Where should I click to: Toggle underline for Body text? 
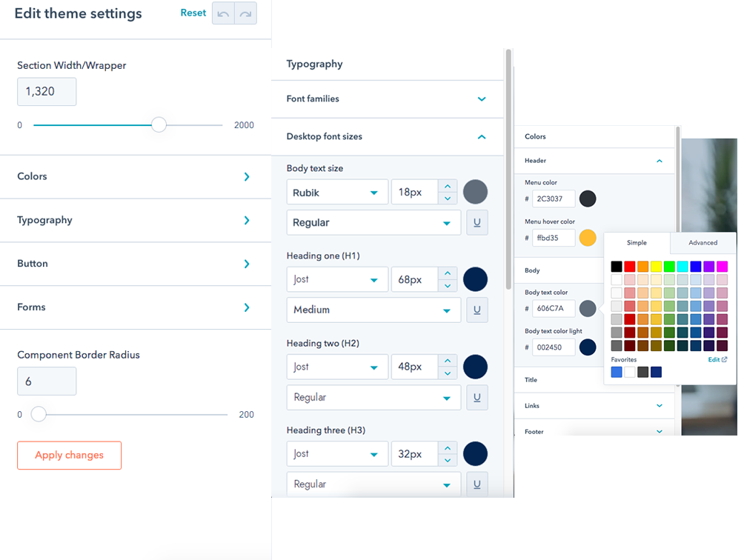(477, 221)
